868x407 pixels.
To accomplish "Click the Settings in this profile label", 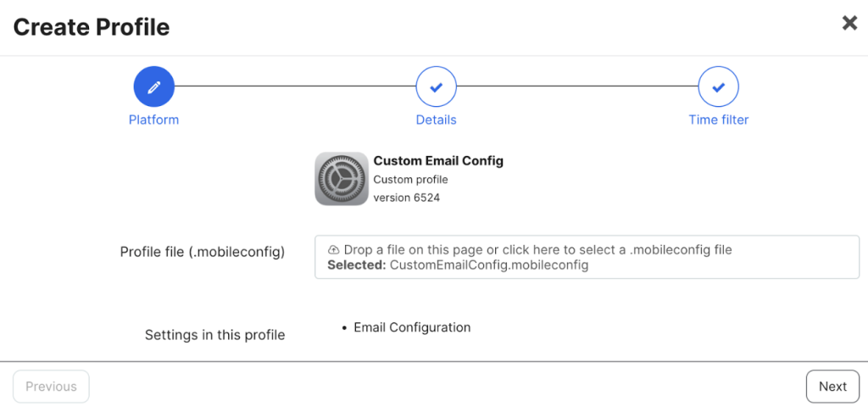I will tap(214, 335).
